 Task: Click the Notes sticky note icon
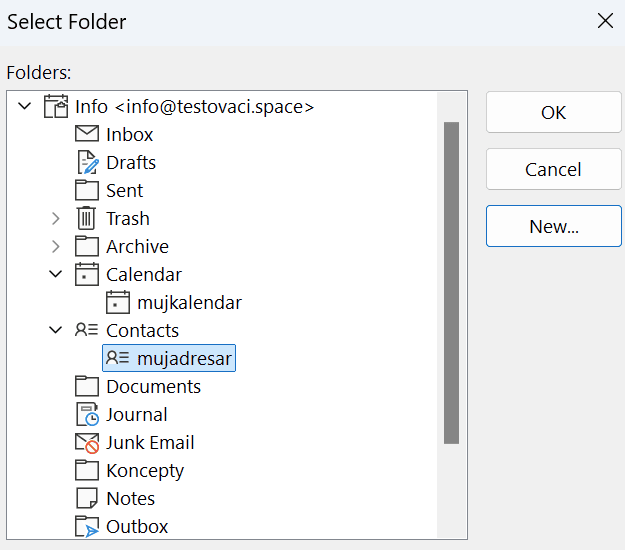[86, 498]
